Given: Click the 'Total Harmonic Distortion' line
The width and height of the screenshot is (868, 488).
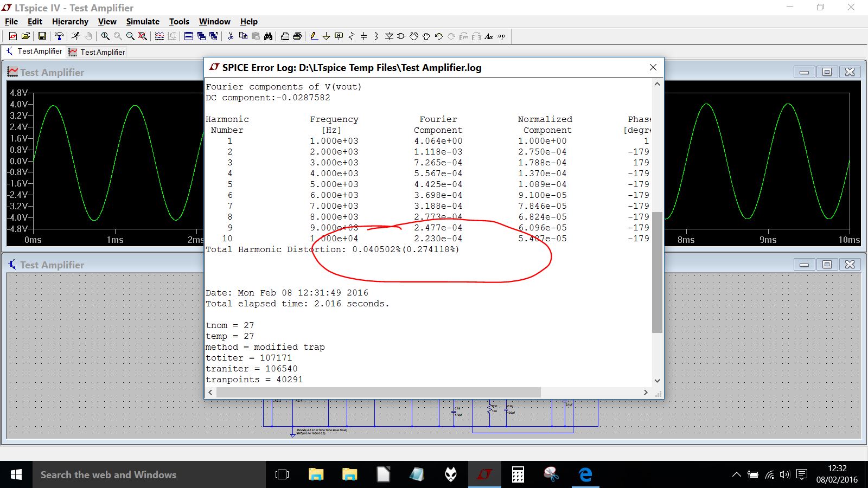Looking at the screenshot, I should click(x=333, y=249).
